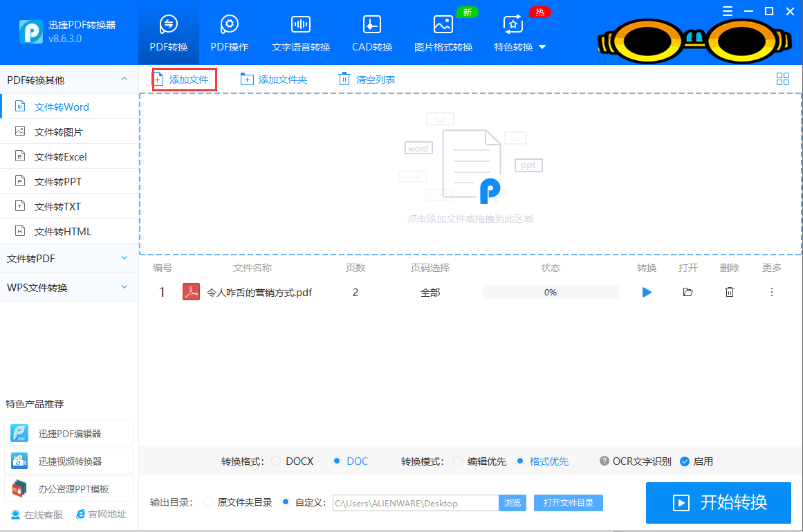Screen dimensions: 803x532
Task: Toggle 启用 OCR checkbox
Action: coord(685,461)
